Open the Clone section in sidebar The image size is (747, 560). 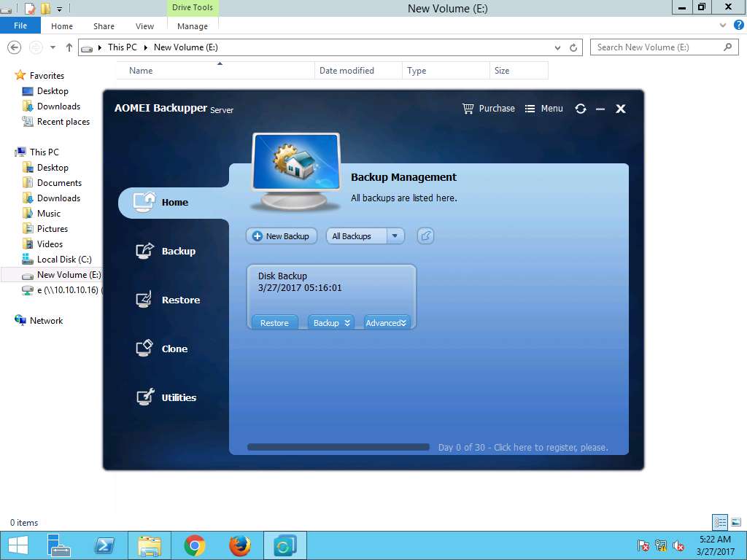pyautogui.click(x=162, y=349)
